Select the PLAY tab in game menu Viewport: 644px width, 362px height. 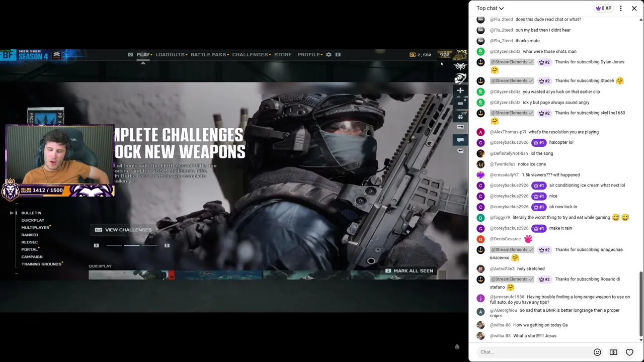[x=143, y=54]
